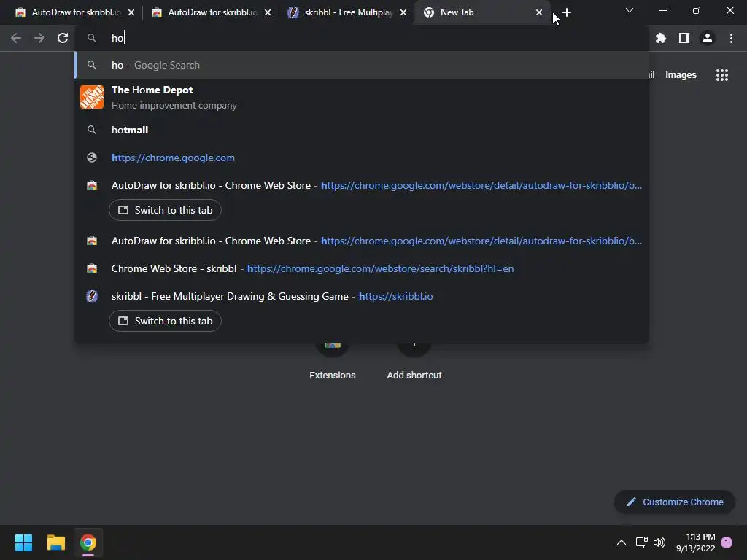The image size is (747, 560).
Task: Open the Windows Start menu
Action: pos(23,542)
